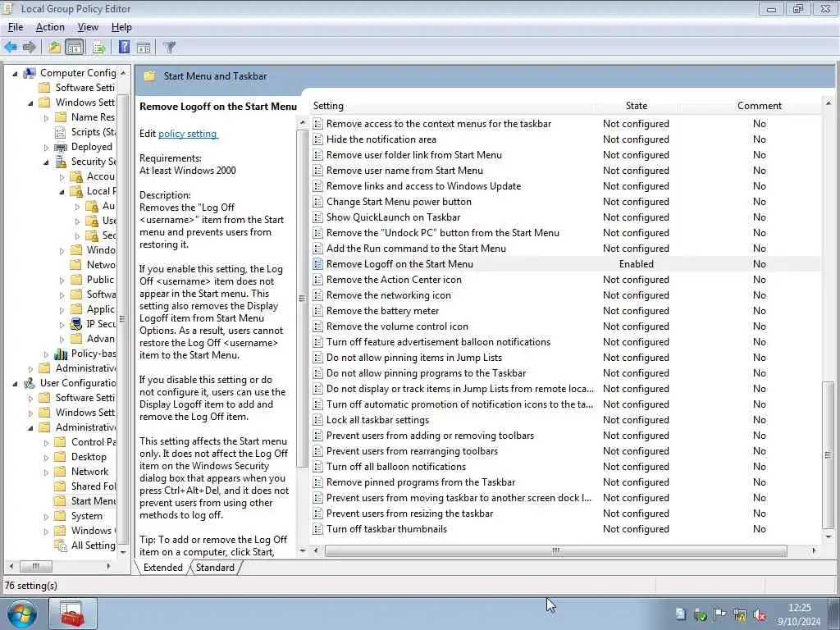Select 'Change Start Menu power button' setting
Screen dimensions: 840x630
point(399,202)
